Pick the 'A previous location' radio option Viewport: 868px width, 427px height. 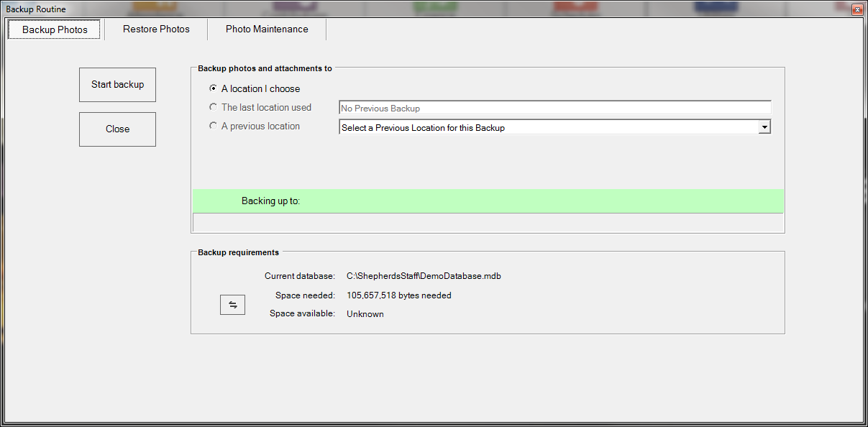click(213, 127)
